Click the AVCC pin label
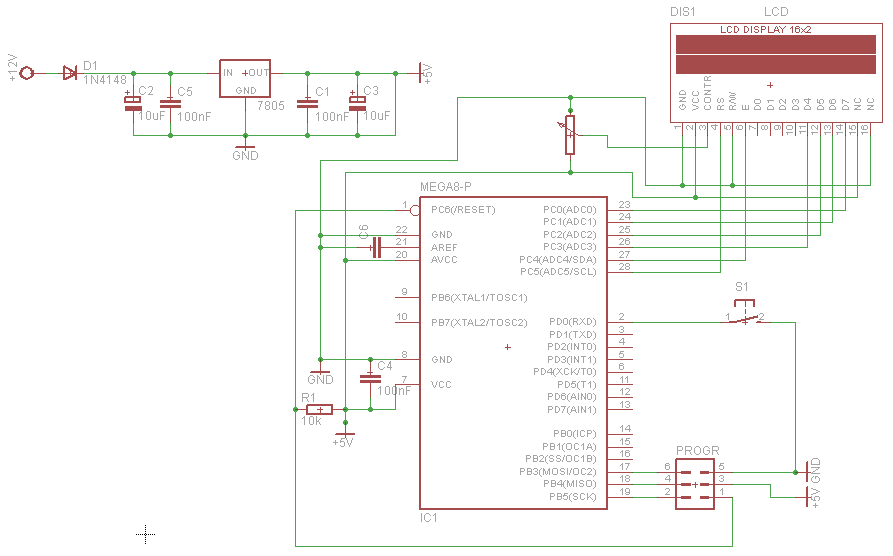The width and height of the screenshot is (893, 556). (444, 260)
